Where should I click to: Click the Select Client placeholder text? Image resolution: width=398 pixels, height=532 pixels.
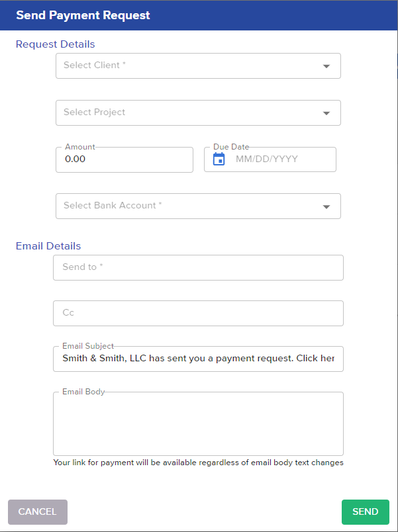click(x=95, y=65)
